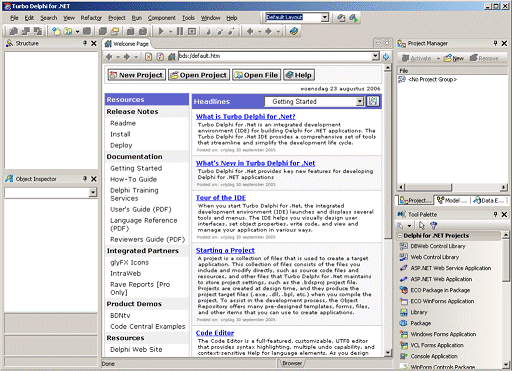This screenshot has height=371, width=512.
Task: Open the Tools menu
Action: 188,18
